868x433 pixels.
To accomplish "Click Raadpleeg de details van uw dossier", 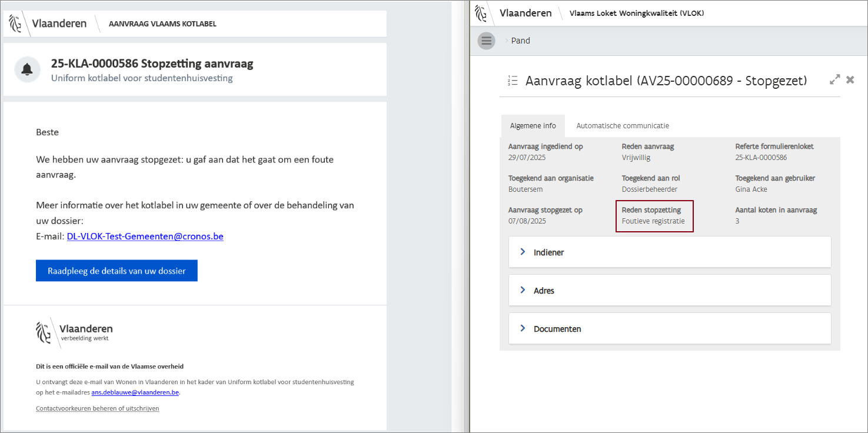I will [x=117, y=271].
